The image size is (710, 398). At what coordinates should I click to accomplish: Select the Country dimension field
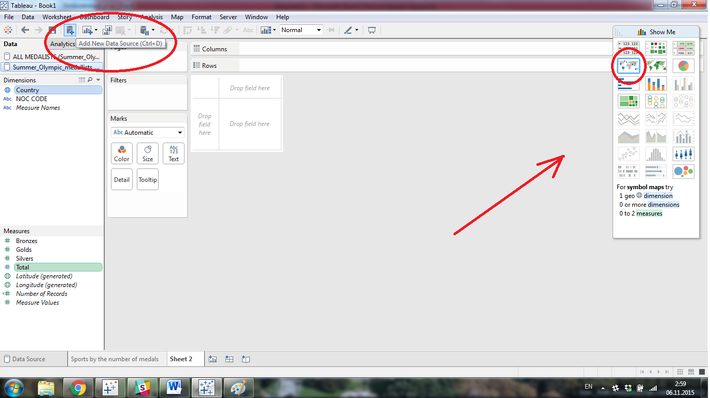tap(58, 90)
